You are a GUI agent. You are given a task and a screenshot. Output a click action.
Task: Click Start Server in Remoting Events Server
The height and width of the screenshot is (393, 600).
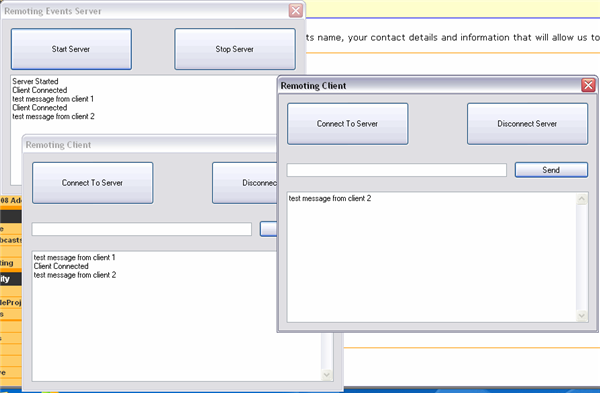click(72, 49)
